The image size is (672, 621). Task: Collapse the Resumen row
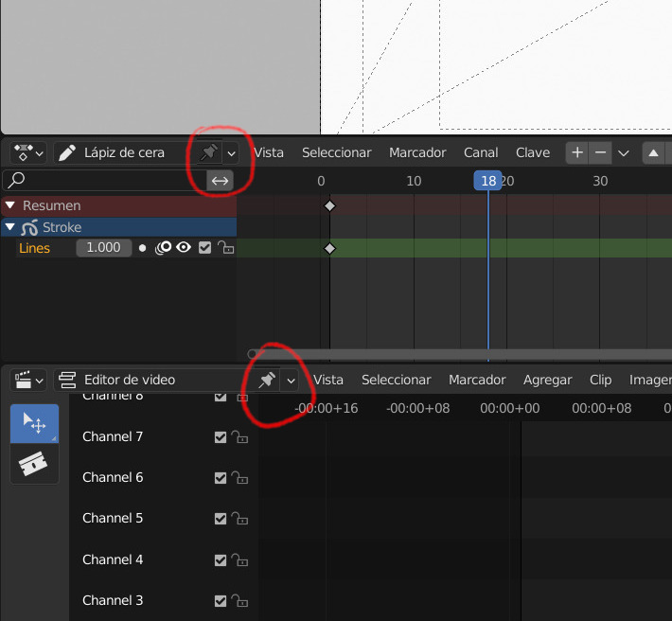(x=10, y=205)
